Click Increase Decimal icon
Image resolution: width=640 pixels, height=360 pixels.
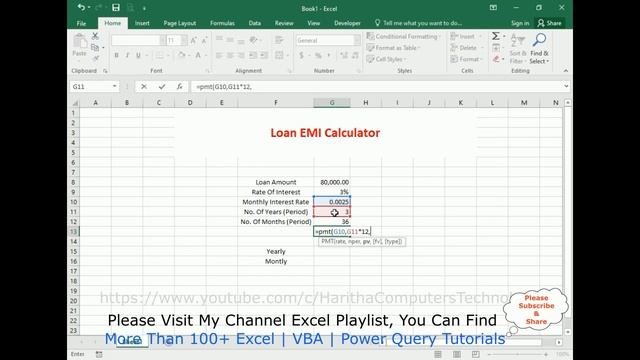coord(344,55)
